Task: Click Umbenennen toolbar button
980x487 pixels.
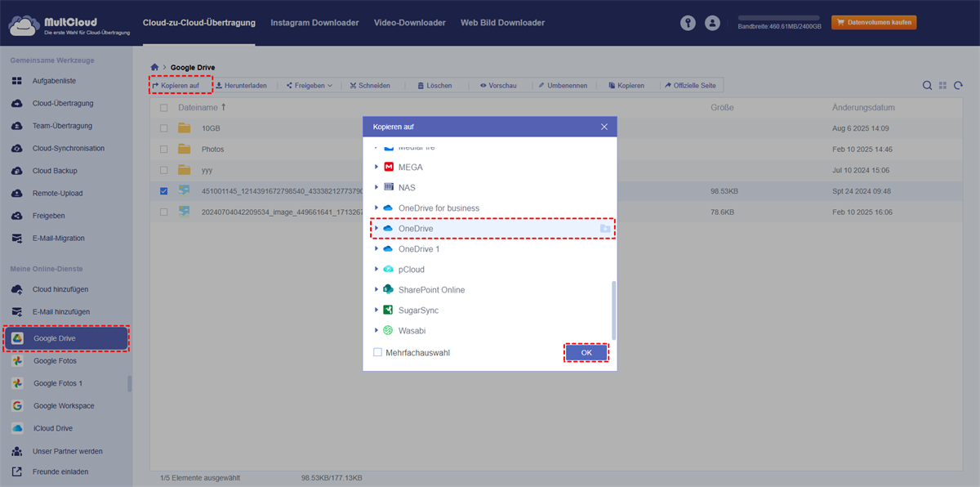Action: pos(562,85)
